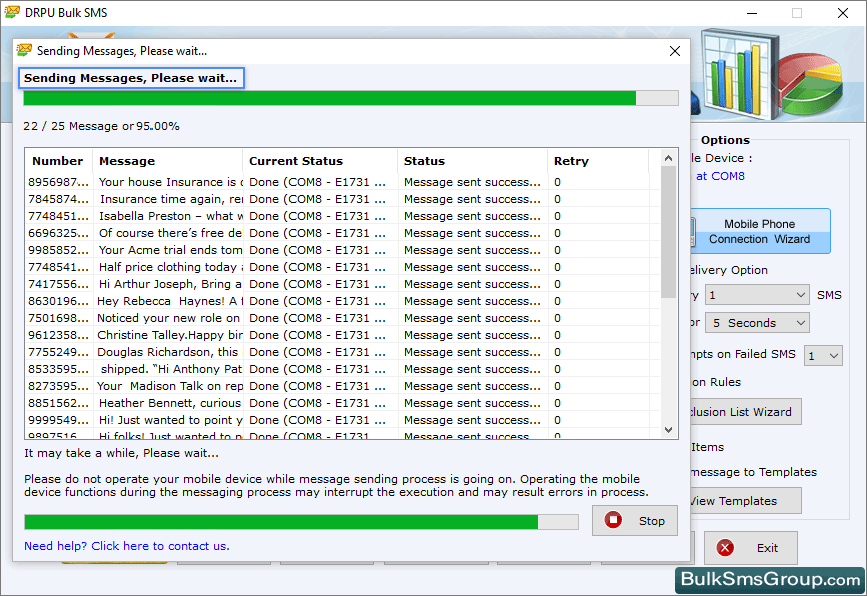Open the delivery SMS count dropdown showing 1
Viewport: 867px width, 596px height.
(x=757, y=295)
